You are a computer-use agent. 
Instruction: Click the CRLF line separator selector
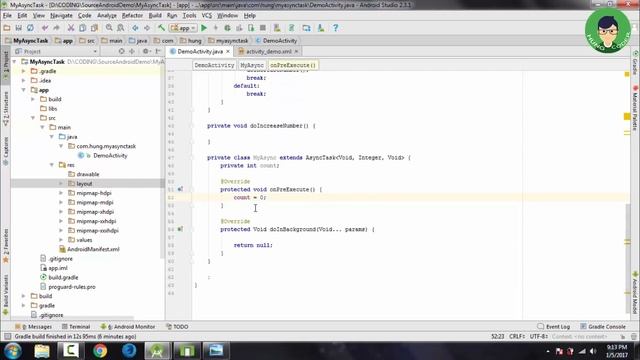point(517,336)
